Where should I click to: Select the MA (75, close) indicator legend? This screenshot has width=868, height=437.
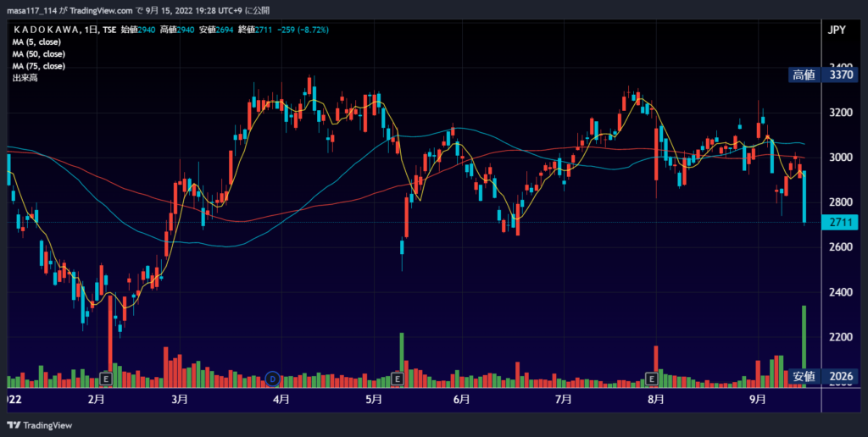coord(39,66)
